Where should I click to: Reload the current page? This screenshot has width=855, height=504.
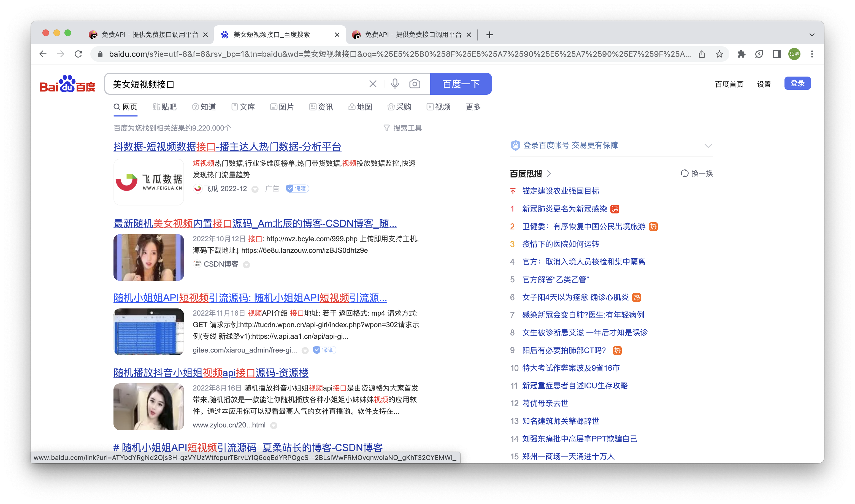[79, 54]
